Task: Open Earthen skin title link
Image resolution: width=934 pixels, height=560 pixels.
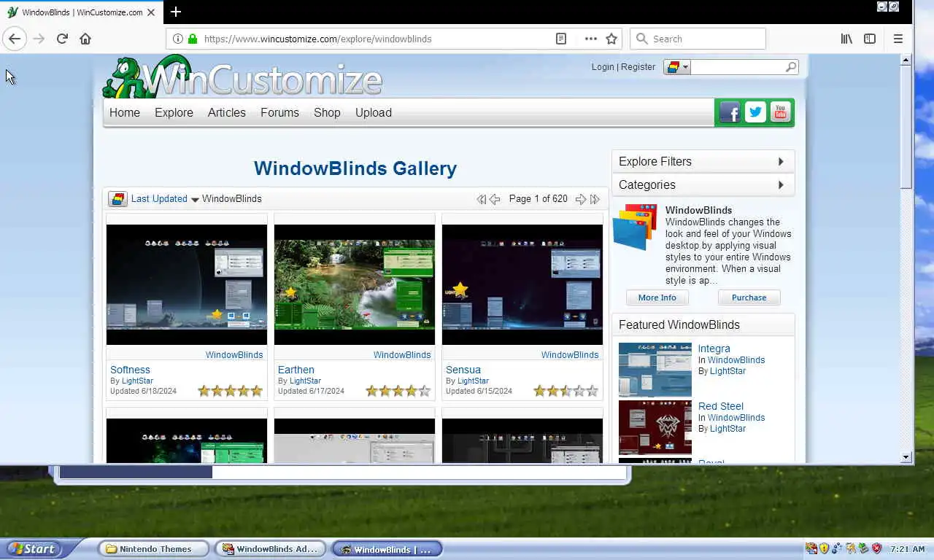Action: coord(296,370)
